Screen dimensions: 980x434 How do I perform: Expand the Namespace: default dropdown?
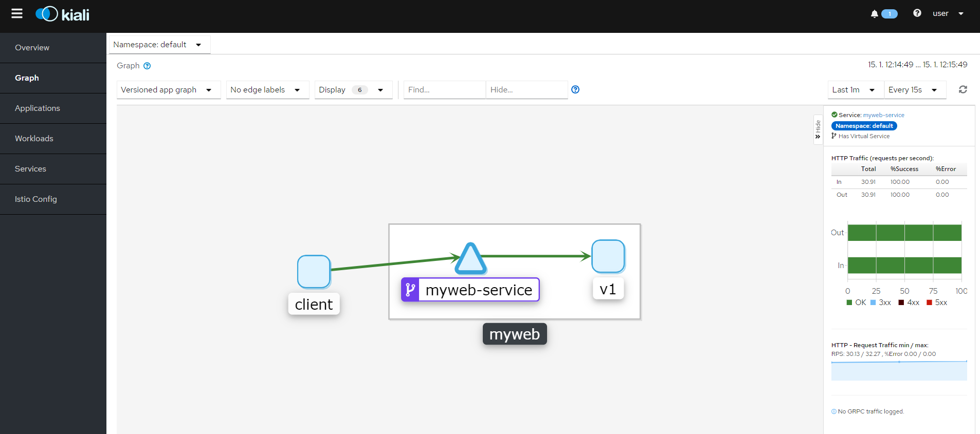click(x=159, y=45)
